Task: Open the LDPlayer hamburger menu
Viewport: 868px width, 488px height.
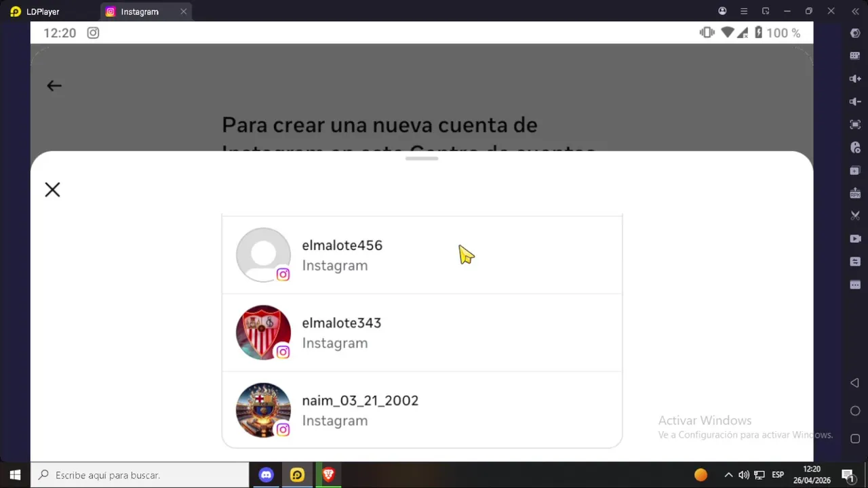Action: click(x=744, y=11)
